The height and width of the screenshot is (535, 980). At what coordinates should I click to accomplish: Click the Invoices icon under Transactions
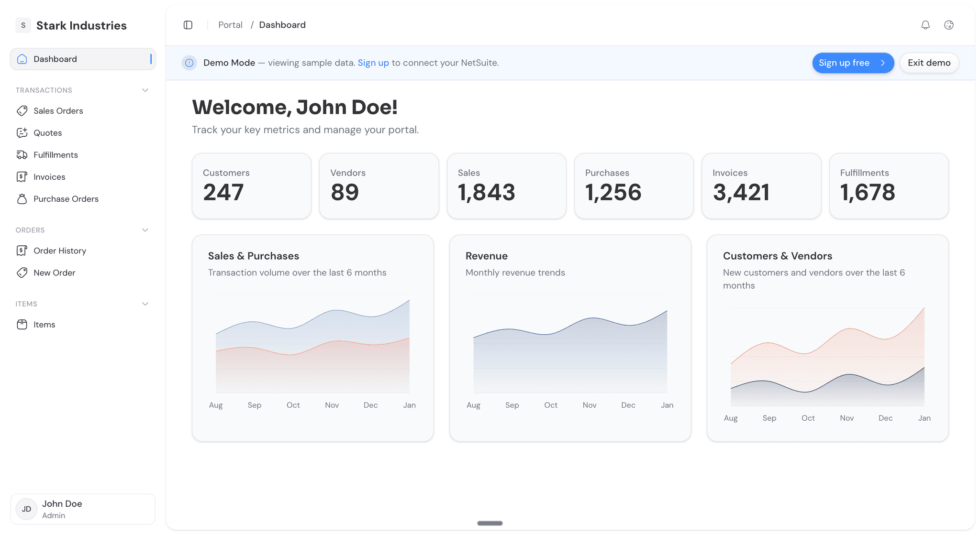pos(22,176)
